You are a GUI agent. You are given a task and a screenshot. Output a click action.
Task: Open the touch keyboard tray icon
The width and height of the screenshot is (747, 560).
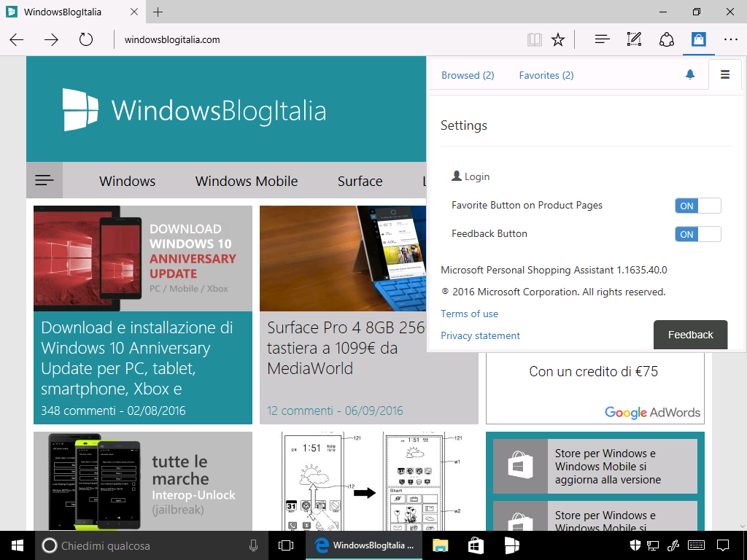tap(697, 545)
